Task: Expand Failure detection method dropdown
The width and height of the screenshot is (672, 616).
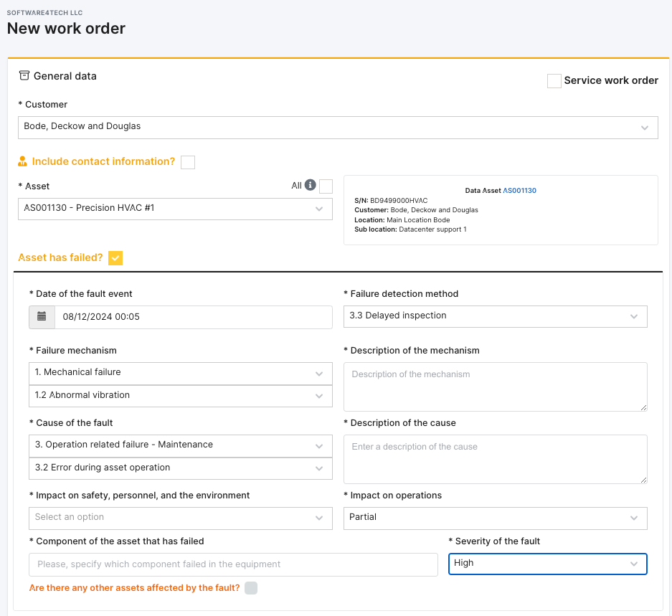Action: coord(495,316)
